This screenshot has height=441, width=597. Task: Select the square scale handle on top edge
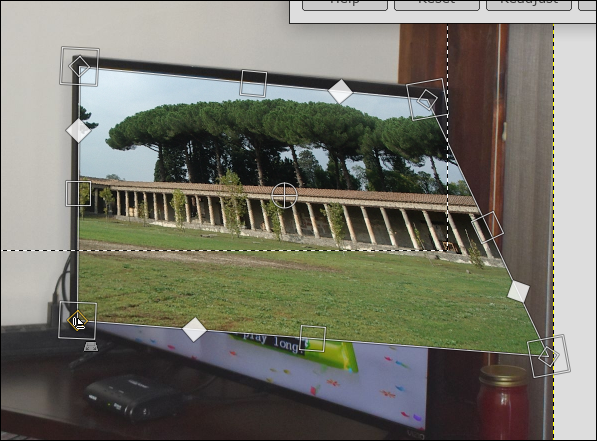tap(253, 83)
